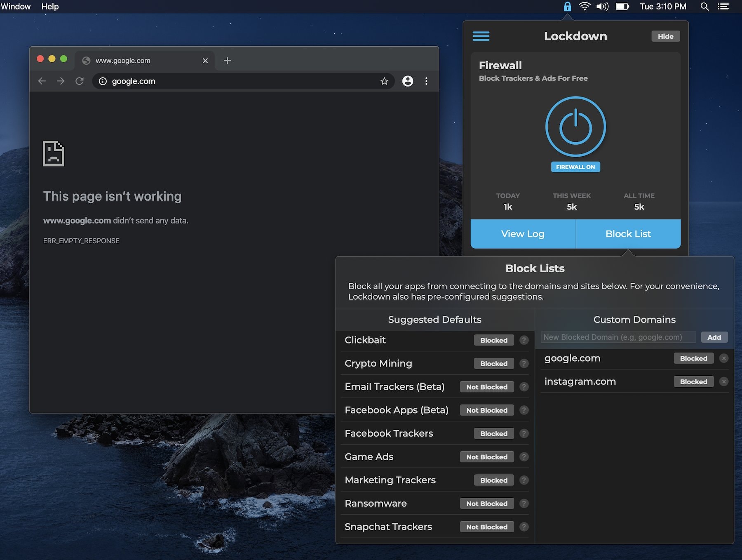Toggle Email Trackers (Beta) block status
742x560 pixels.
click(x=487, y=387)
